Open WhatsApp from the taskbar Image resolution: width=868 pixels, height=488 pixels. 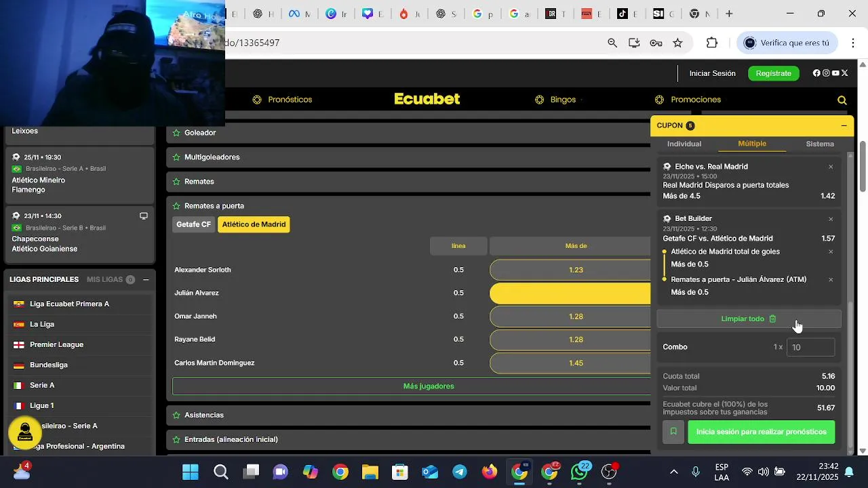pos(580,472)
